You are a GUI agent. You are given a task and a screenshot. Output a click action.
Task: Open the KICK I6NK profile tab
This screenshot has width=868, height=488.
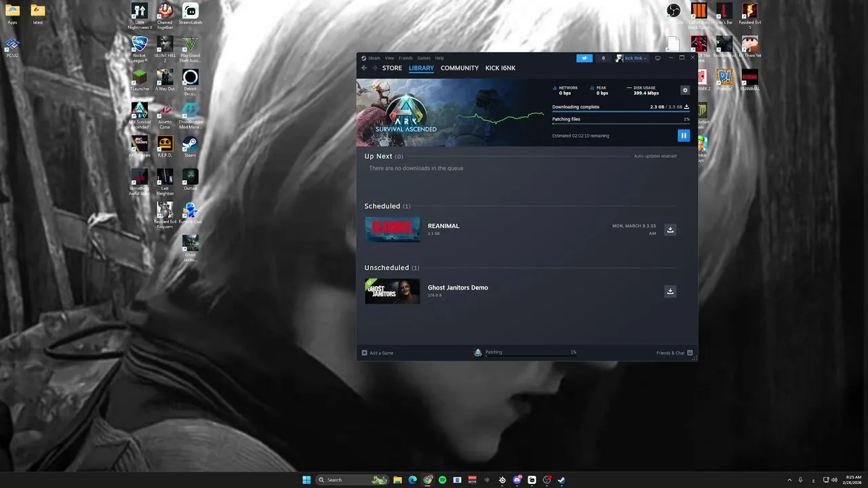500,68
